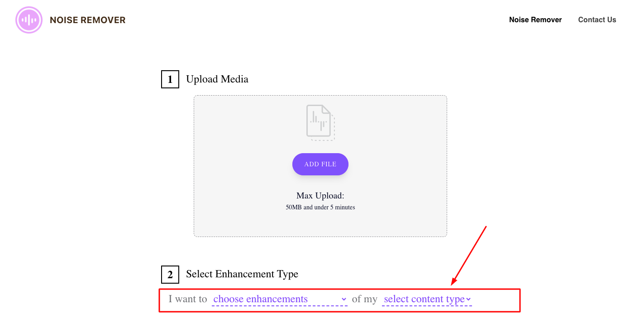
Task: Click the Upload Media heading
Action: tap(217, 79)
